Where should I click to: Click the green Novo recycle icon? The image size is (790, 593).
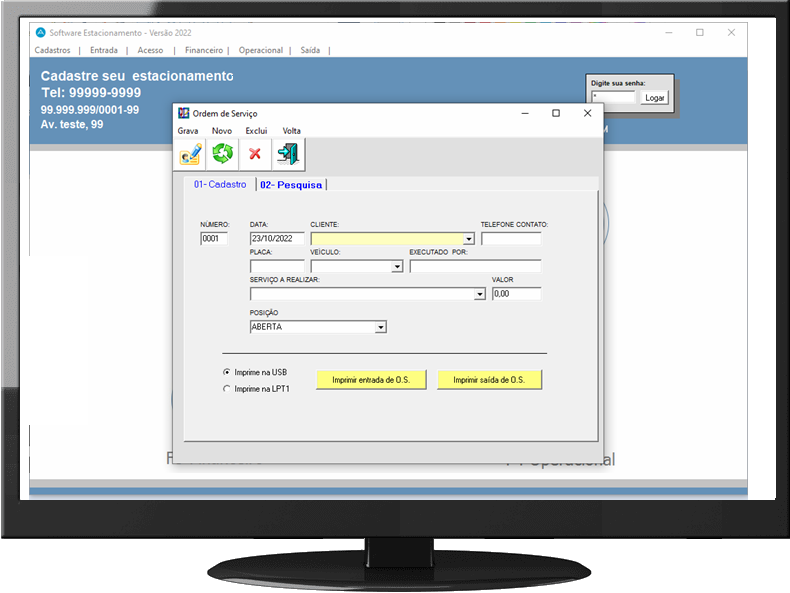click(x=222, y=154)
